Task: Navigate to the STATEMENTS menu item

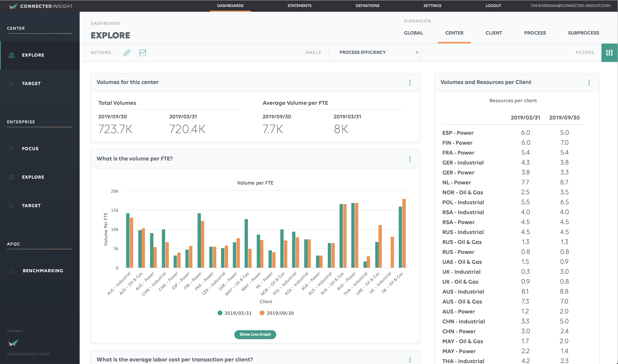Action: pyautogui.click(x=299, y=6)
